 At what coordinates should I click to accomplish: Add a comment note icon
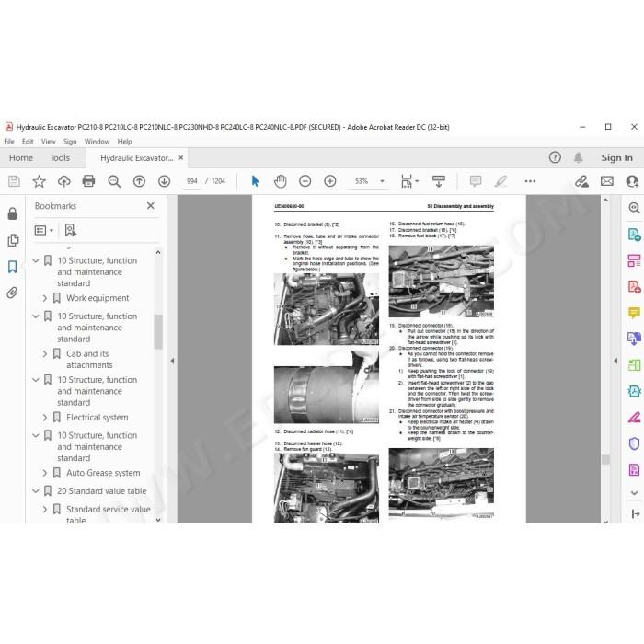[476, 181]
